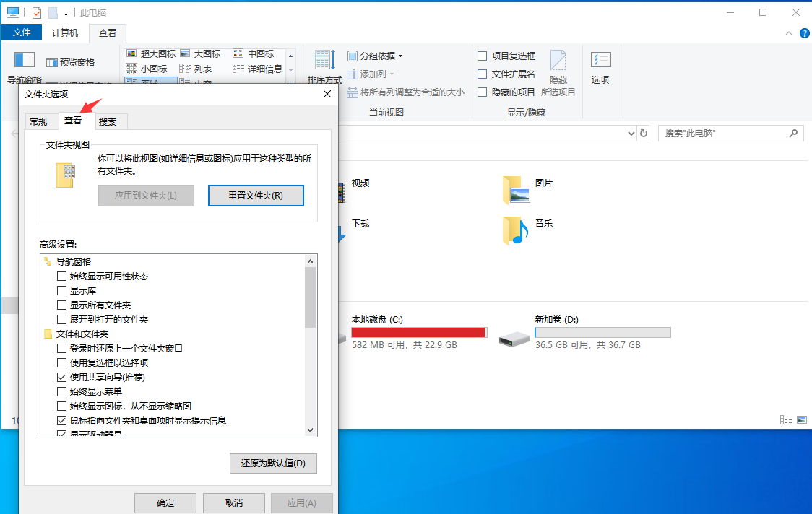Screen dimensions: 812x514
Task: Switch to the 常规 tab
Action: tap(41, 121)
